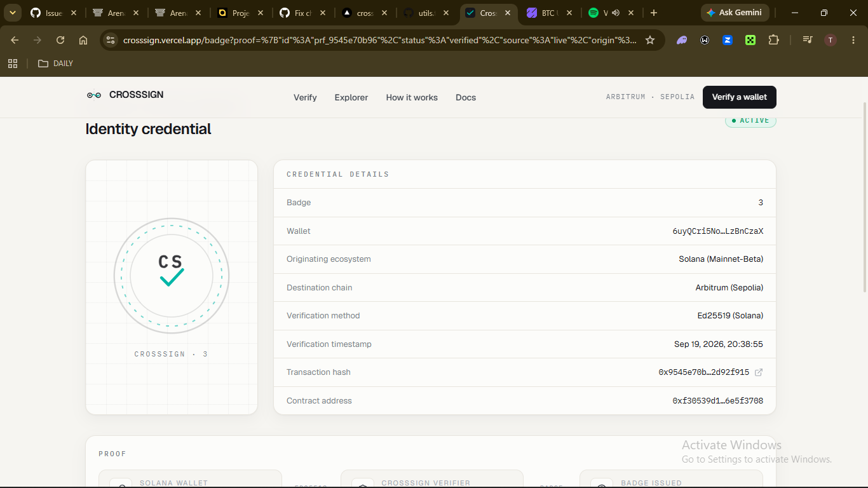Reload the current page
Image resolution: width=868 pixels, height=488 pixels.
coord(60,40)
